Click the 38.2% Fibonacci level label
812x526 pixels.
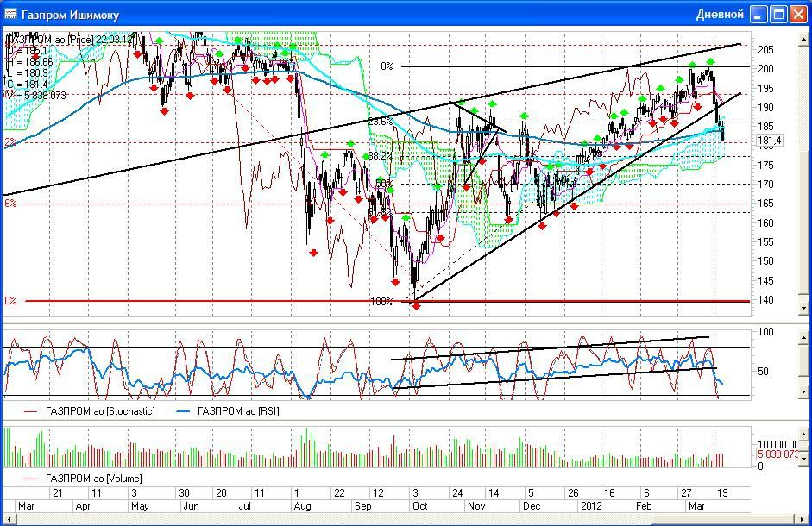tap(381, 156)
